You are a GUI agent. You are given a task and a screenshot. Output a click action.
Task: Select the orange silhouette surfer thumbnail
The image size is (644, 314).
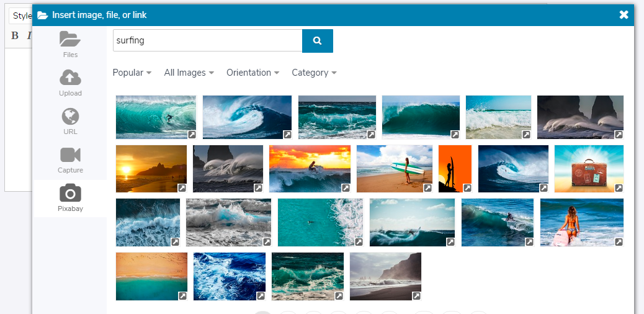[455, 169]
